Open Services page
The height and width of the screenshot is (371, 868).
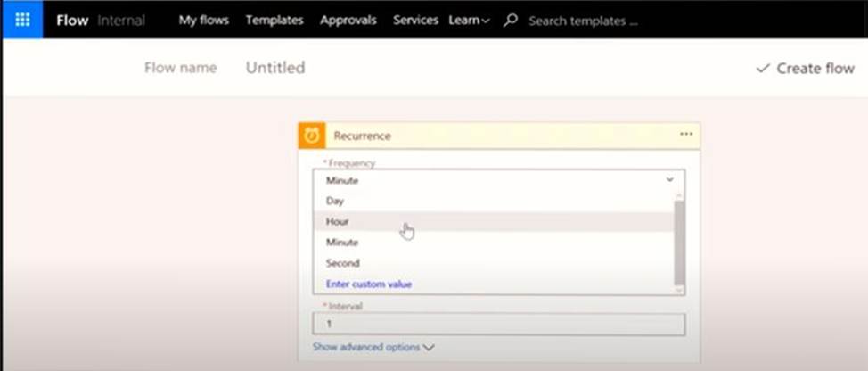[416, 21]
